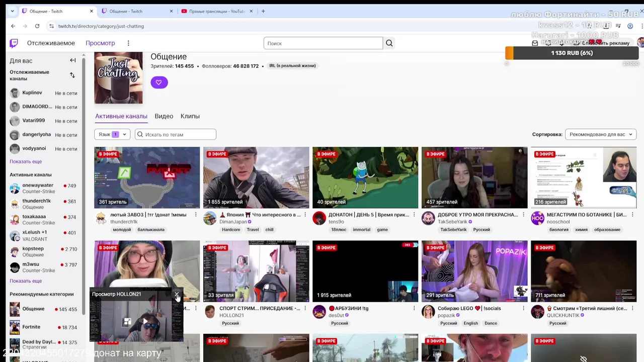Open options for thunderch1k stream card

tap(196, 215)
